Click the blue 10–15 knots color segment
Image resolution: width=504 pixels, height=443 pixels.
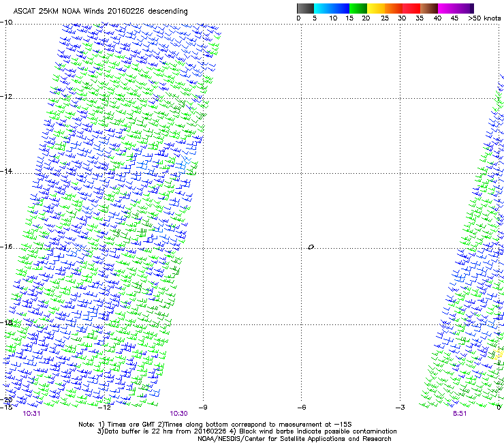(341, 8)
